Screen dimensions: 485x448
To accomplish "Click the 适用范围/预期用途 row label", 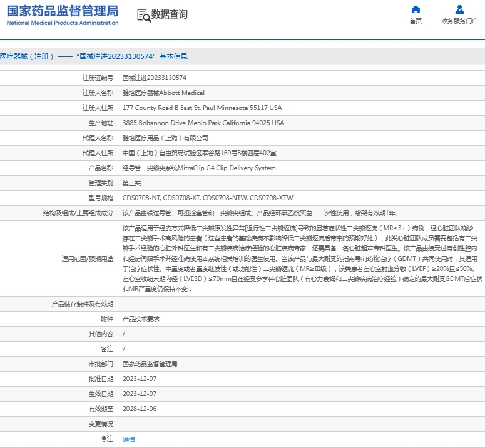I will [x=87, y=258].
